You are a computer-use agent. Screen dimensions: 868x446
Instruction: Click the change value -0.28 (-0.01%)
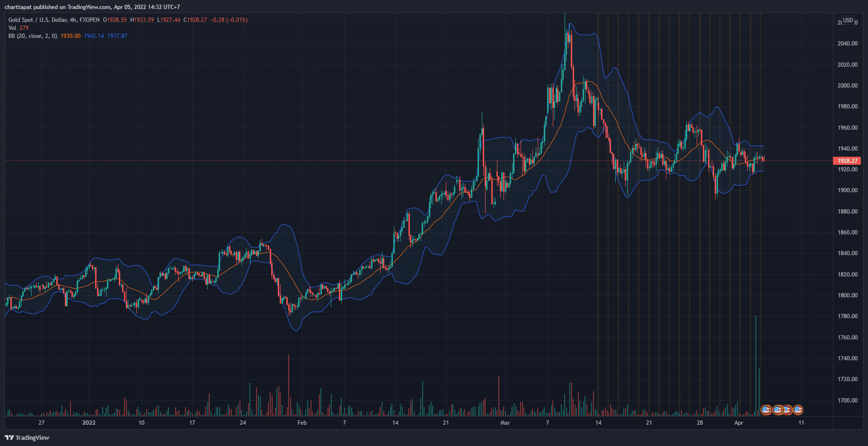[x=229, y=20]
